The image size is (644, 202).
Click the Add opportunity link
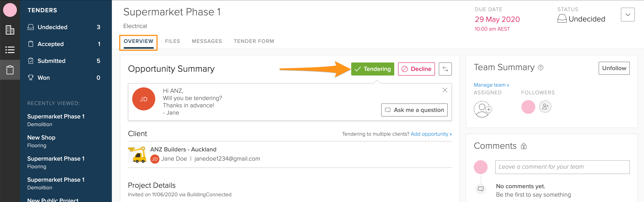431,134
